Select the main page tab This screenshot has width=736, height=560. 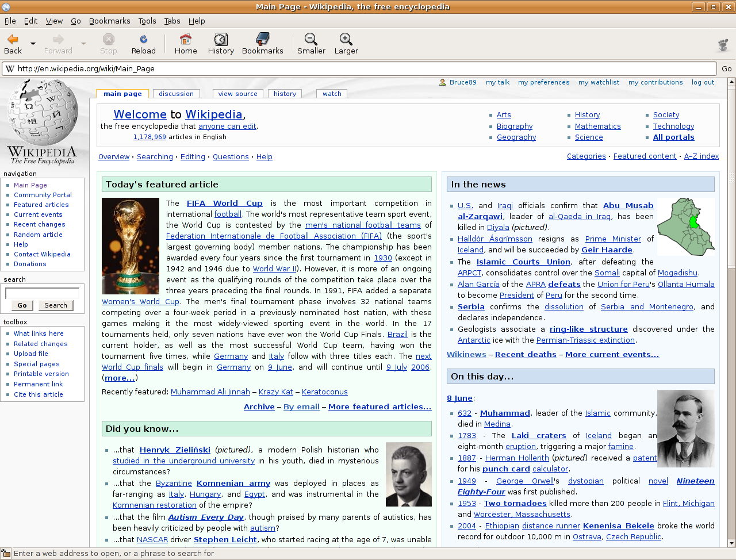point(122,94)
